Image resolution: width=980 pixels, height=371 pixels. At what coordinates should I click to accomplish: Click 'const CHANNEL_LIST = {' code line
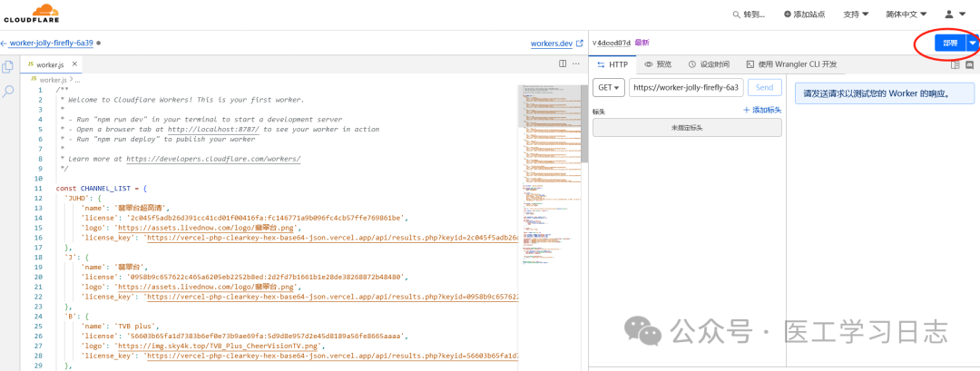tap(102, 188)
